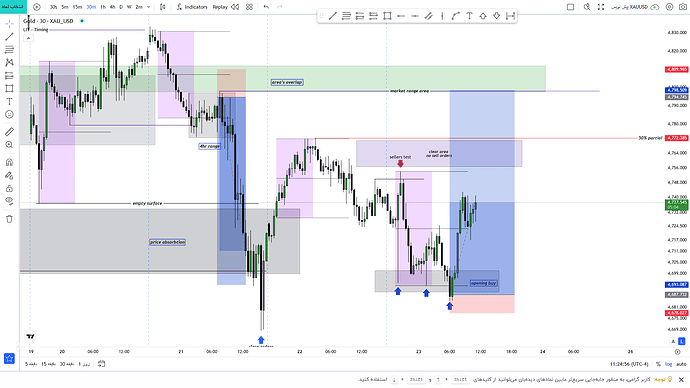Enter fullscreen mode
Viewport: 690px width, 388px height.
coord(601,7)
